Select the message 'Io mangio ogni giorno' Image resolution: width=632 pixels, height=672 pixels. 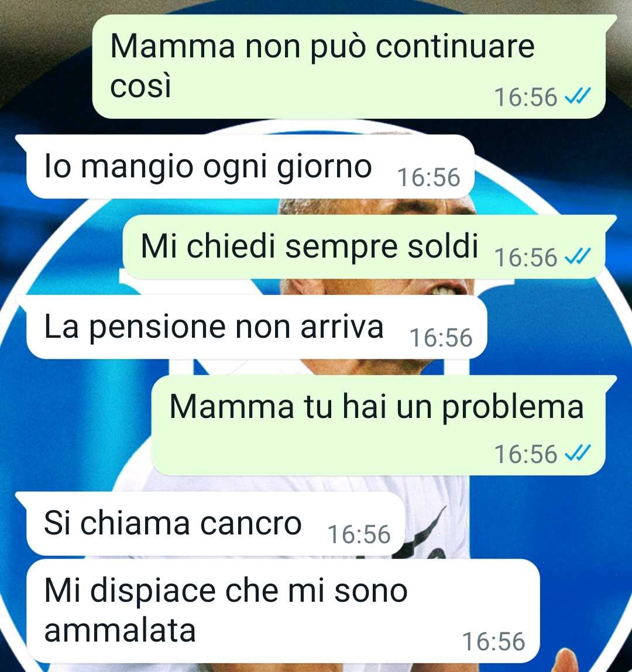pos(250,166)
